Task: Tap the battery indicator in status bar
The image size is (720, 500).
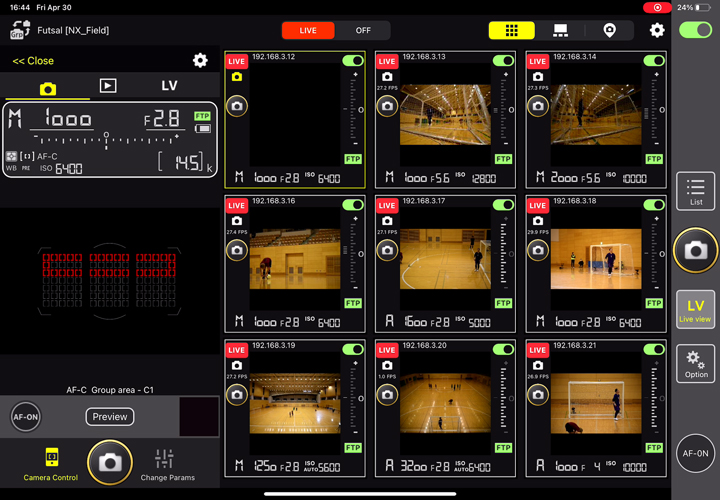Action: 703,7
